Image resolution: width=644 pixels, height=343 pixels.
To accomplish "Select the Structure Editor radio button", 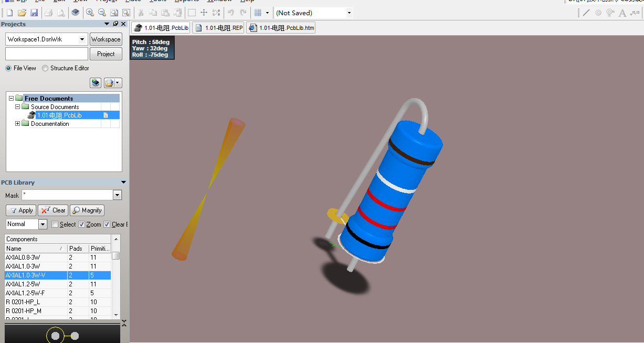I will tap(45, 68).
